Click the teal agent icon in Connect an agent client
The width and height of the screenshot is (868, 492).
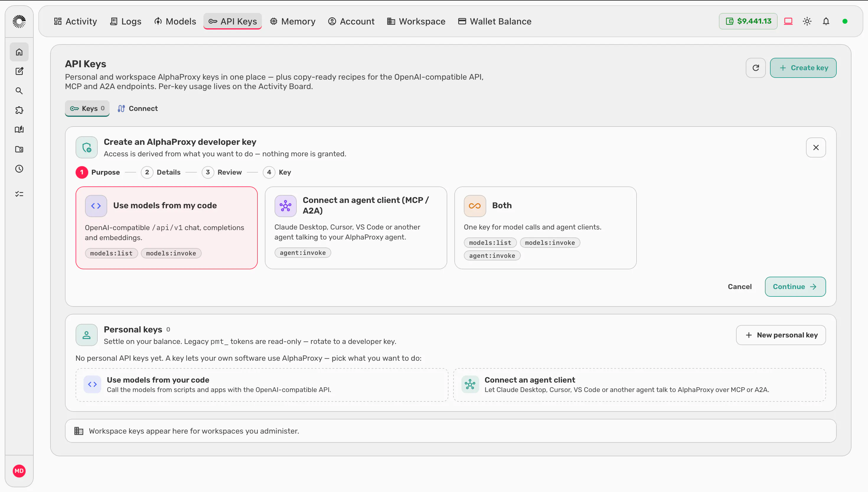[470, 384]
